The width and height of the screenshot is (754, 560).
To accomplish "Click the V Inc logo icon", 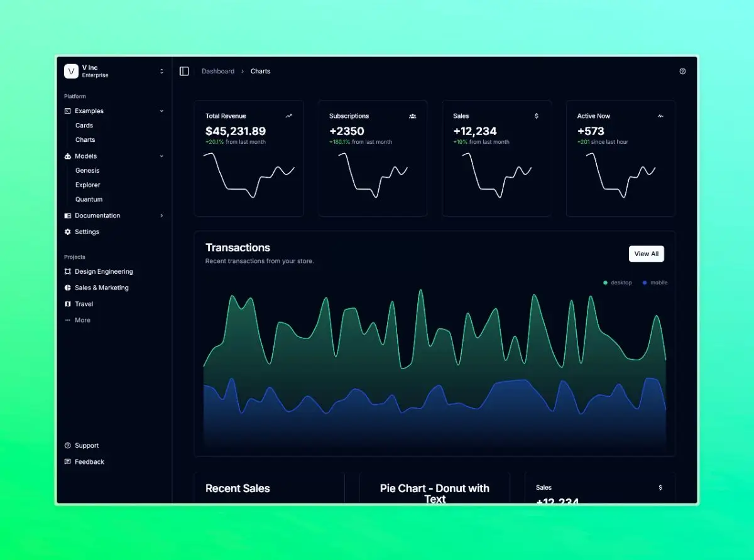I will pyautogui.click(x=71, y=72).
